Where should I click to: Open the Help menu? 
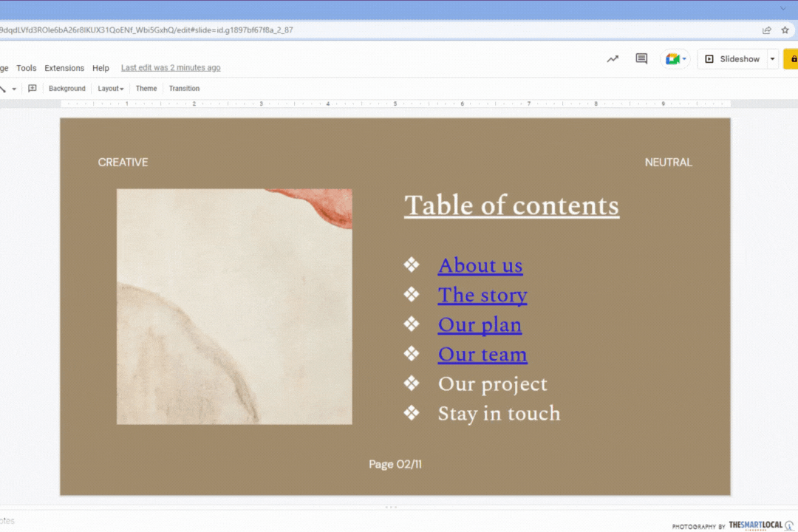point(100,68)
